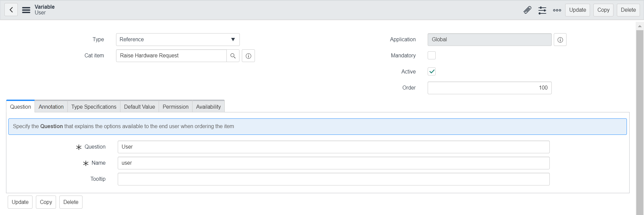Viewport: 644px width, 215px height.
Task: Click the vertical scrollbar up arrow
Action: pyautogui.click(x=640, y=26)
